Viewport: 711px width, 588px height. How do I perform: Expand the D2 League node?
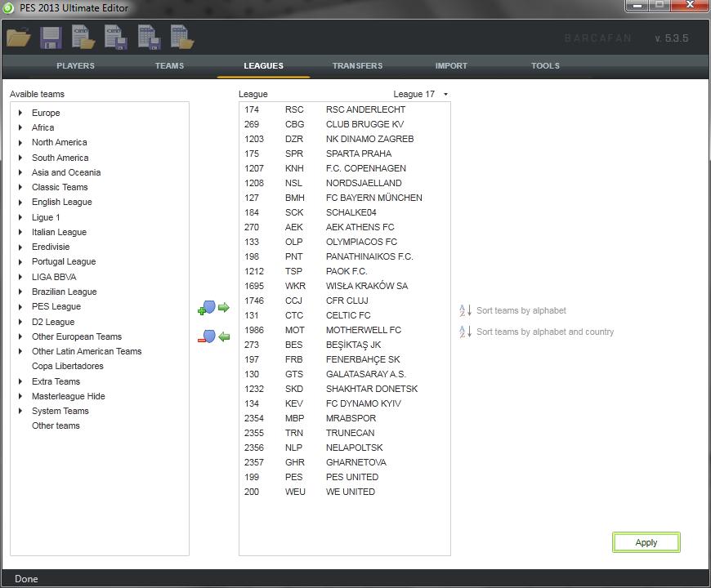tap(20, 322)
